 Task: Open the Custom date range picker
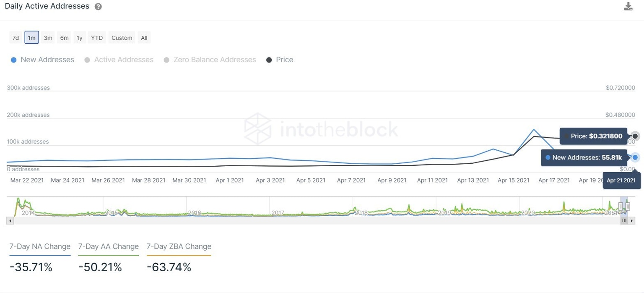tap(121, 37)
